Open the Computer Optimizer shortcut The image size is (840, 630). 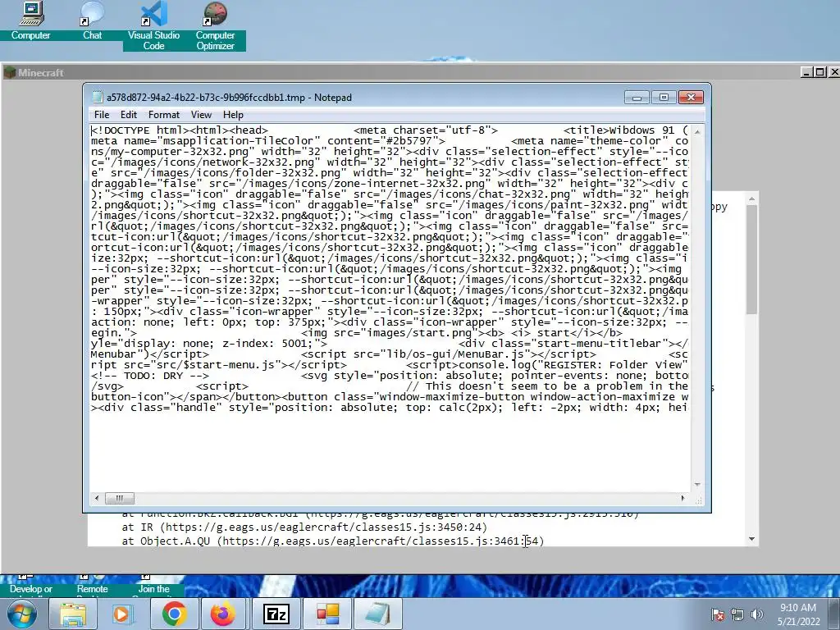pos(215,25)
